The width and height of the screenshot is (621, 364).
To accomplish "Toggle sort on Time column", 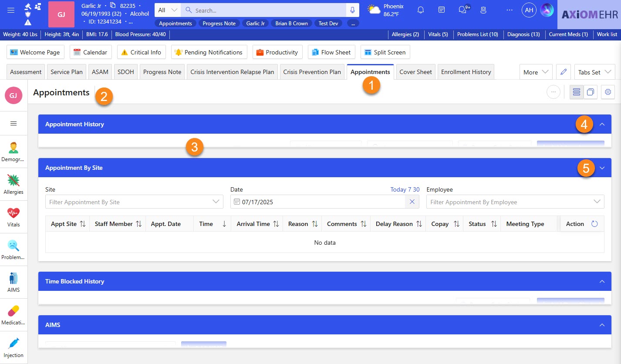I will click(x=224, y=224).
